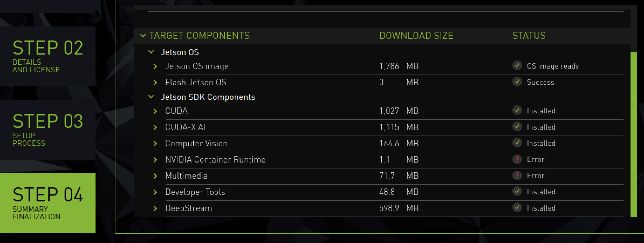The width and height of the screenshot is (644, 243).
Task: Click the Installed checkmark beside CUDA-X AI
Action: point(517,127)
